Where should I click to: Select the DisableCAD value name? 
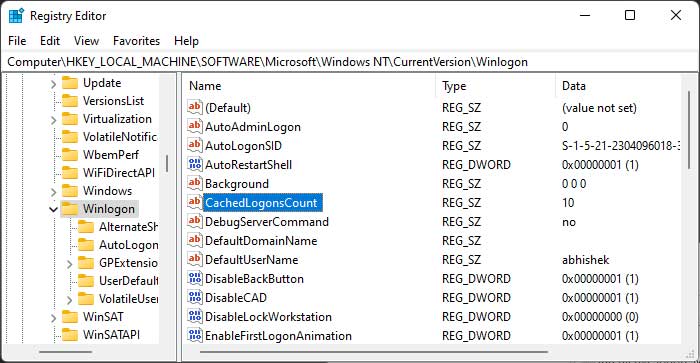click(x=236, y=298)
